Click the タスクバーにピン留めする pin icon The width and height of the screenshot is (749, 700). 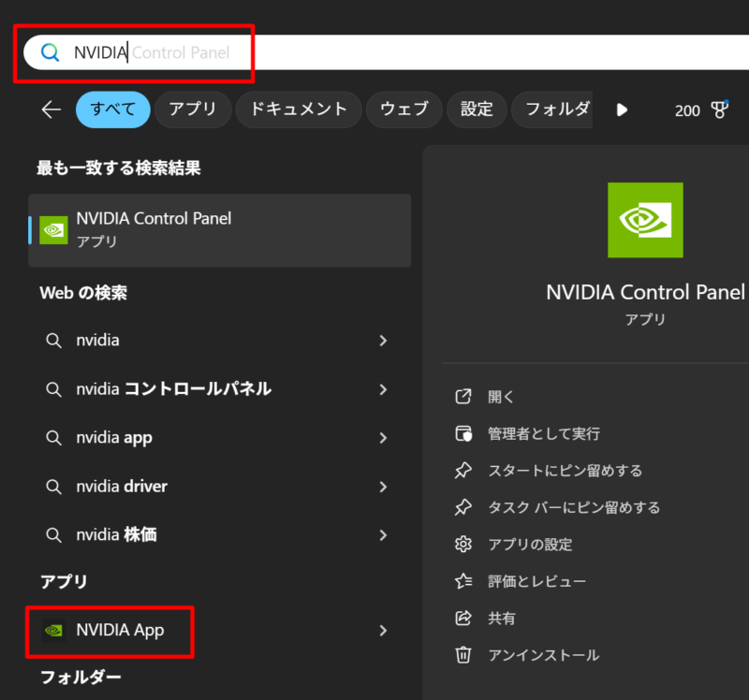[463, 506]
